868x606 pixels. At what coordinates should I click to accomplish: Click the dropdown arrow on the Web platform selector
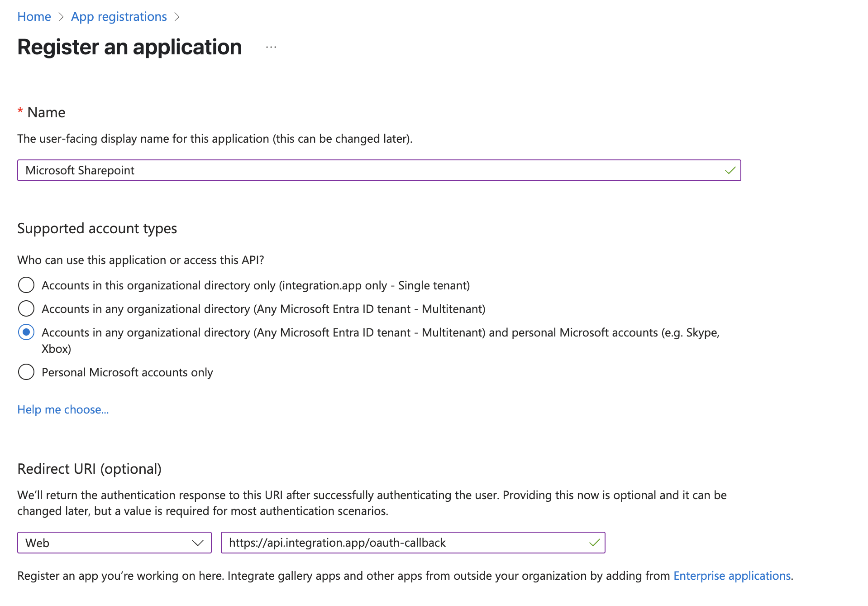coord(198,543)
